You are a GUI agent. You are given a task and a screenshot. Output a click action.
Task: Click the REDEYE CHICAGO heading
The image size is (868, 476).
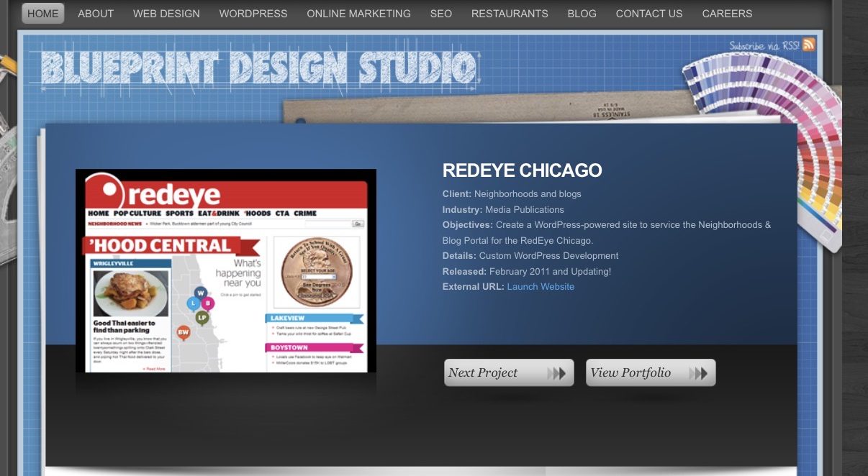pos(522,170)
